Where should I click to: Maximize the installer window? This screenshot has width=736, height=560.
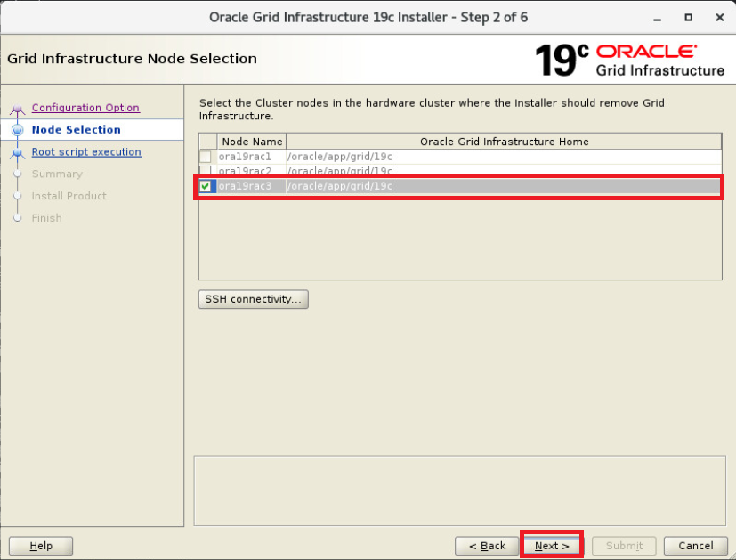(688, 18)
